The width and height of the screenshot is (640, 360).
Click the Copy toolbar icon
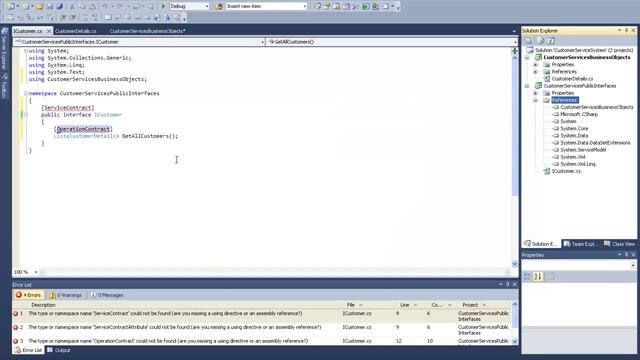click(x=82, y=6)
